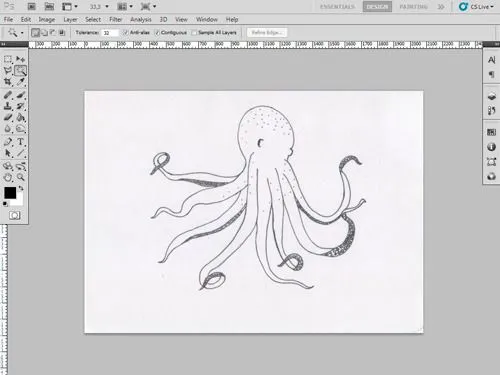Select the Type tool
Image resolution: width=500 pixels, height=375 pixels.
20,142
